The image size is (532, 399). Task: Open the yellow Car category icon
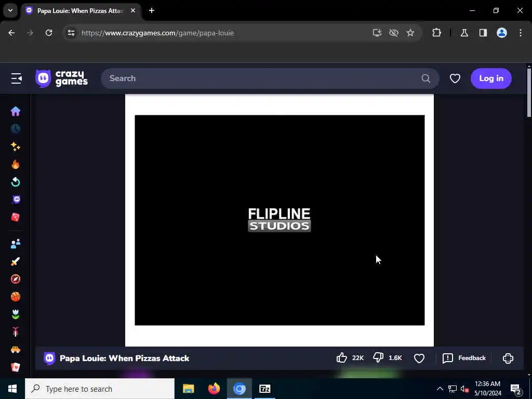tap(16, 350)
